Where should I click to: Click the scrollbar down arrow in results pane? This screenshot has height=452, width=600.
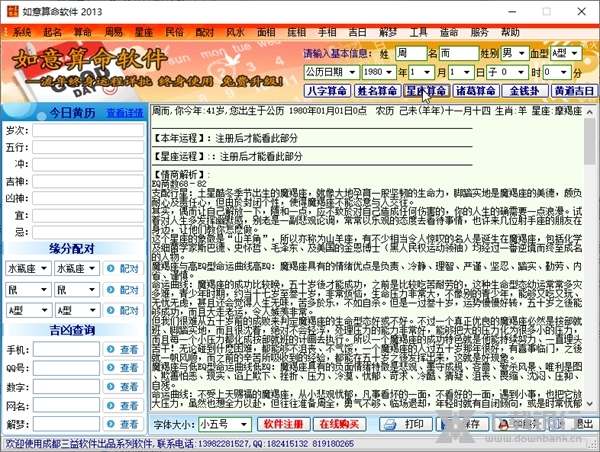click(590, 404)
